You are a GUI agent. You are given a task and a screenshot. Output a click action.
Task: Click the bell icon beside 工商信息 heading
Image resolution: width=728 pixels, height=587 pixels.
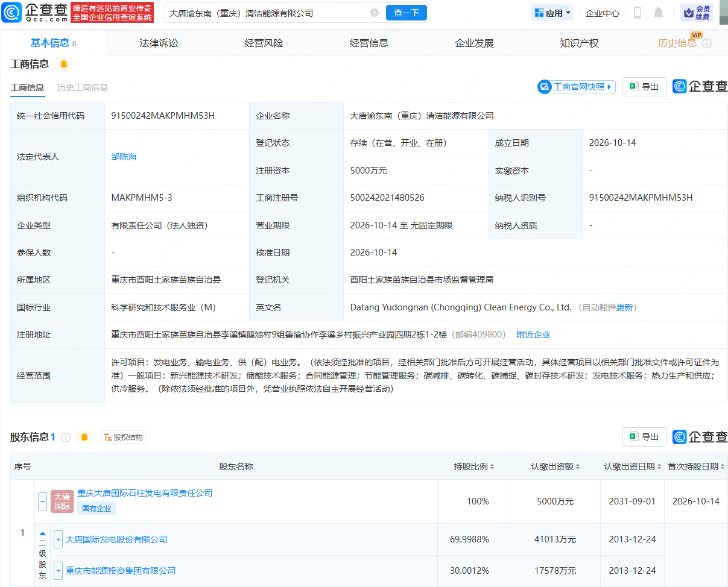point(64,64)
